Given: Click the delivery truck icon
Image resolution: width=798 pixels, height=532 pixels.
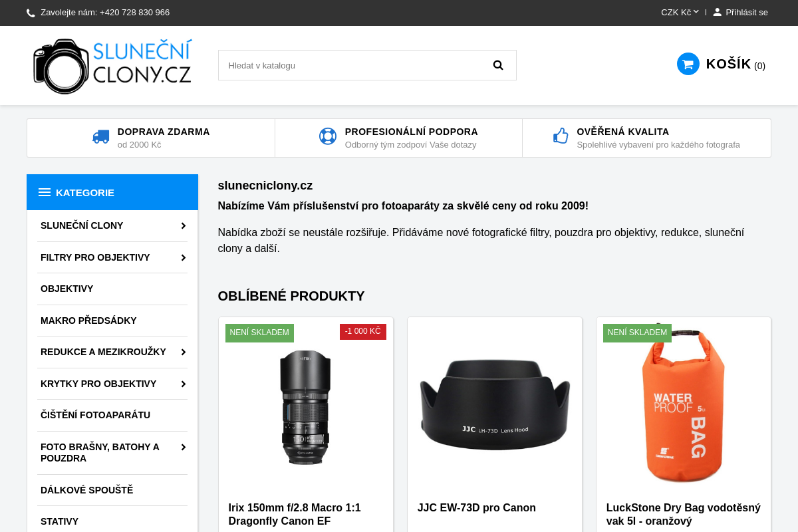Looking at the screenshot, I should pos(101,136).
